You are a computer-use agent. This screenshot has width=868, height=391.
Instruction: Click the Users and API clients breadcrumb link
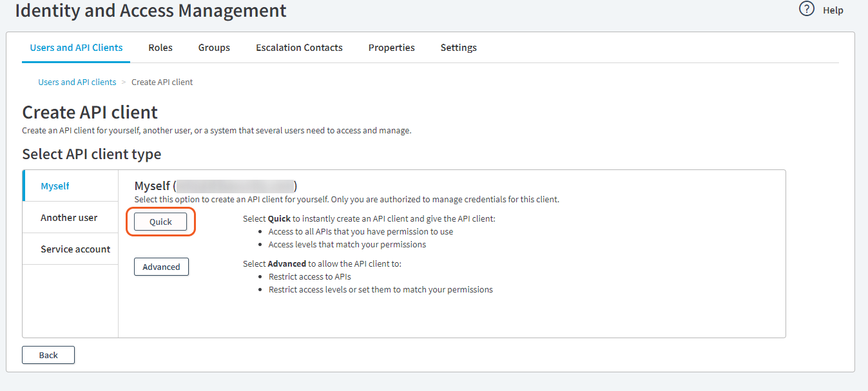pyautogui.click(x=77, y=82)
